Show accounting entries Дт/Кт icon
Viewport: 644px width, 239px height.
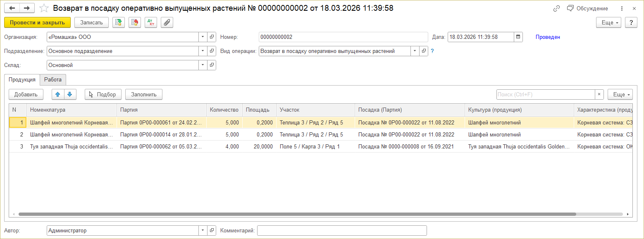click(151, 22)
